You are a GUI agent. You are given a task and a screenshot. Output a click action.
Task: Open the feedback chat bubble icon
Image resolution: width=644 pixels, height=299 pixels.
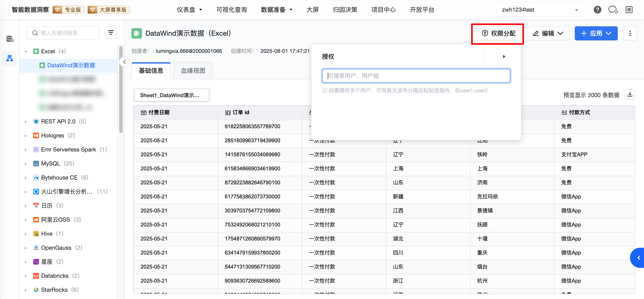(613, 10)
